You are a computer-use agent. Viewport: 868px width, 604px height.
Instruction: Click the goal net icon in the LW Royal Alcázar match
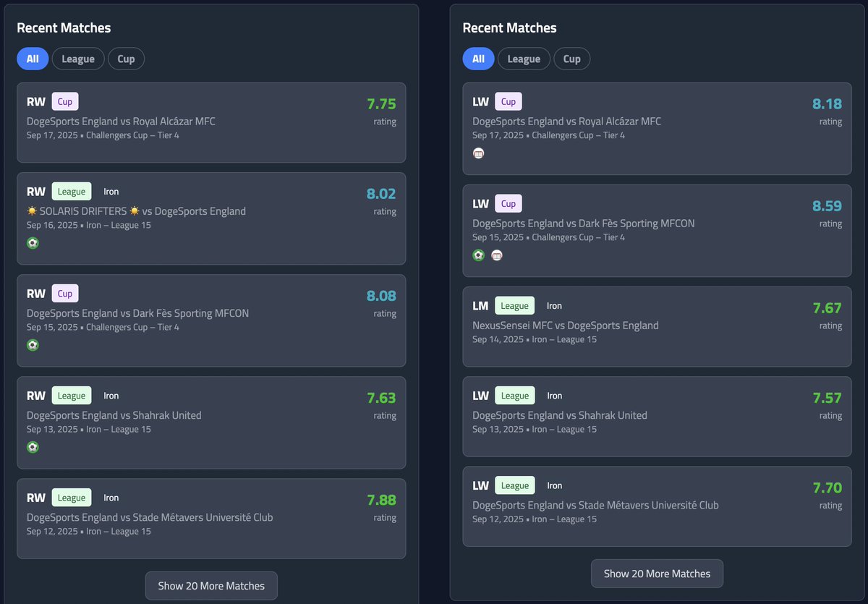point(478,153)
